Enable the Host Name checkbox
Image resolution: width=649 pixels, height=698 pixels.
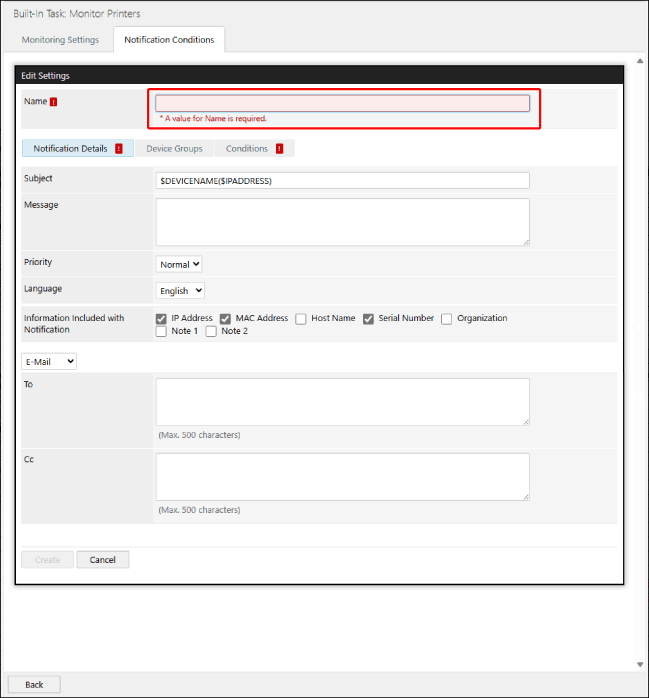[x=301, y=319]
